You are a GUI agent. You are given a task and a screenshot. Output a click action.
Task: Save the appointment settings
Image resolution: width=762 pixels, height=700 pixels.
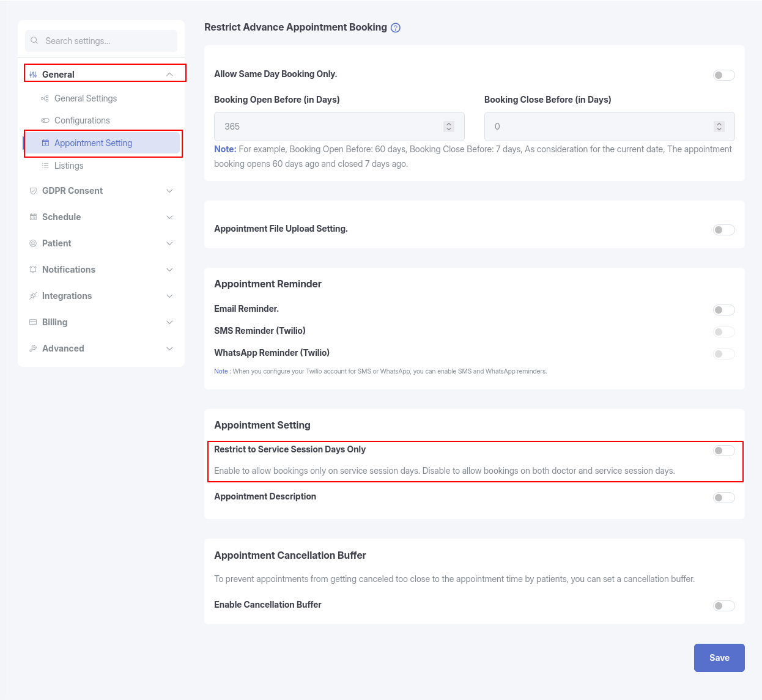click(719, 658)
